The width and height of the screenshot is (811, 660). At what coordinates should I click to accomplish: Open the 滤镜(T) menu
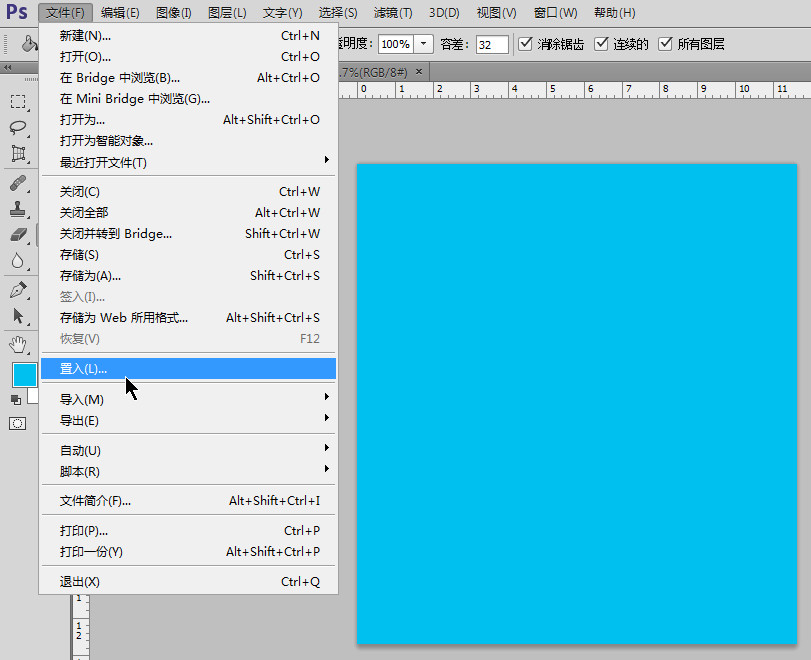pos(393,12)
